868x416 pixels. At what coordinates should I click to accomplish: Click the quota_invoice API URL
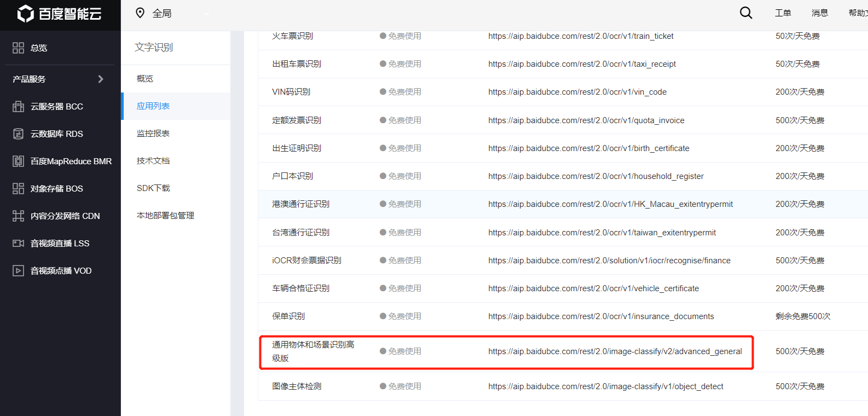pyautogui.click(x=586, y=120)
